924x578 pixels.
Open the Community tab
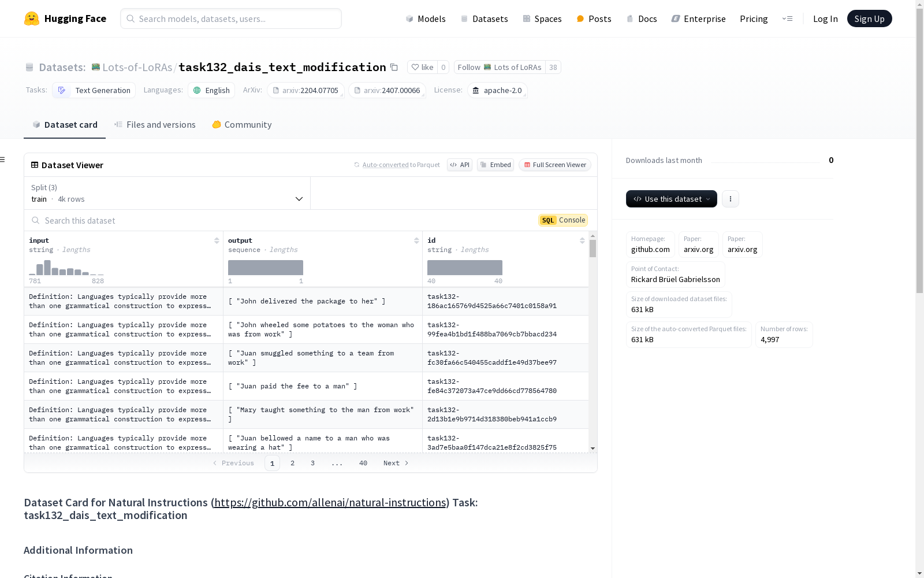241,125
